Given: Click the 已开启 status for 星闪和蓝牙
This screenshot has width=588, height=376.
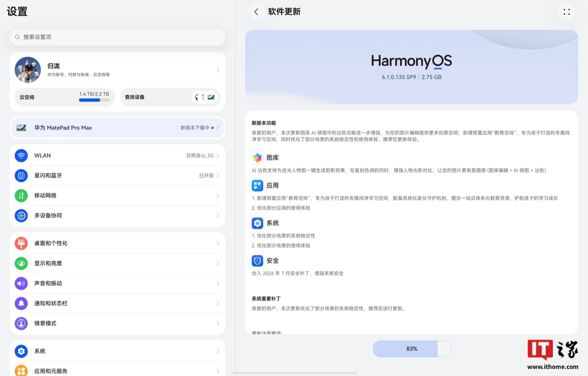Looking at the screenshot, I should (206, 176).
